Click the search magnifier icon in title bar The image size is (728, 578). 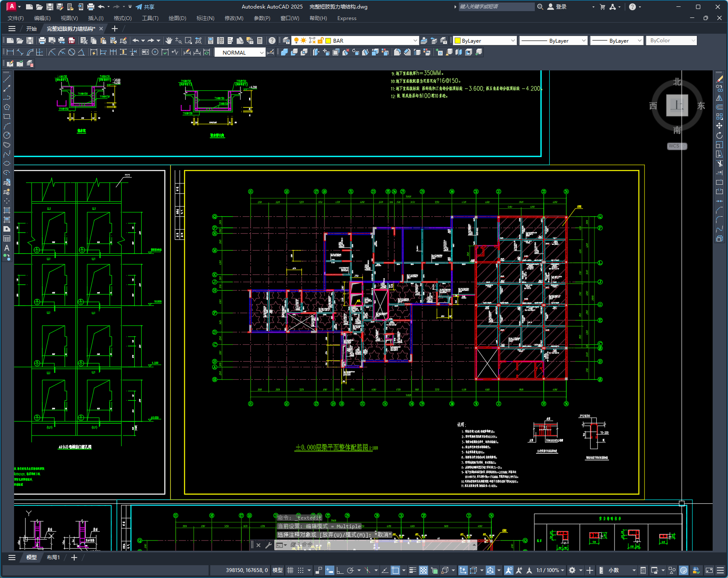click(x=540, y=7)
